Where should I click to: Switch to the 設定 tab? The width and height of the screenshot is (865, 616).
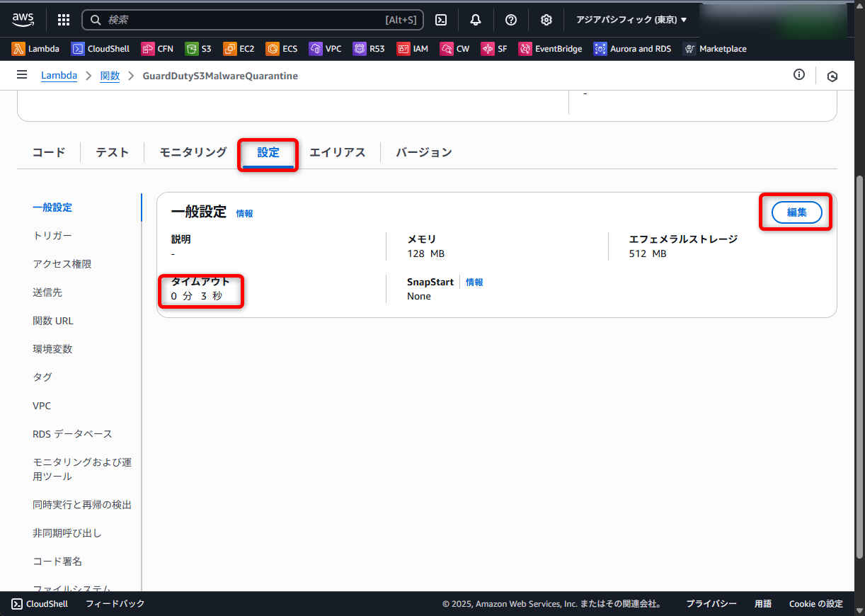pyautogui.click(x=268, y=152)
